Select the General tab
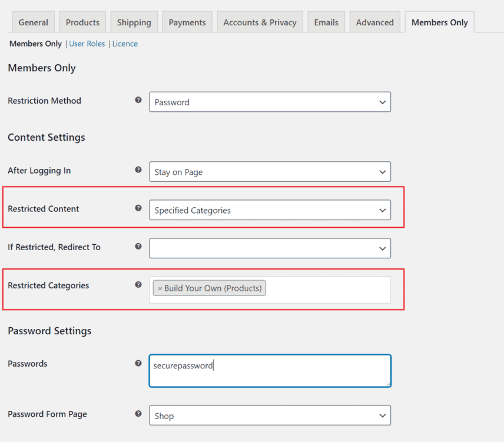 point(33,21)
